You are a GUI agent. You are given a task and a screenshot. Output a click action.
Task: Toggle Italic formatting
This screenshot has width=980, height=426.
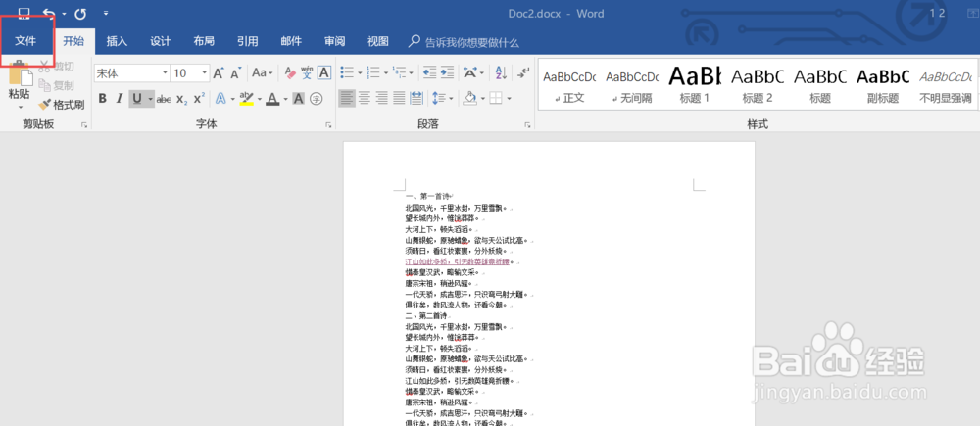point(120,99)
